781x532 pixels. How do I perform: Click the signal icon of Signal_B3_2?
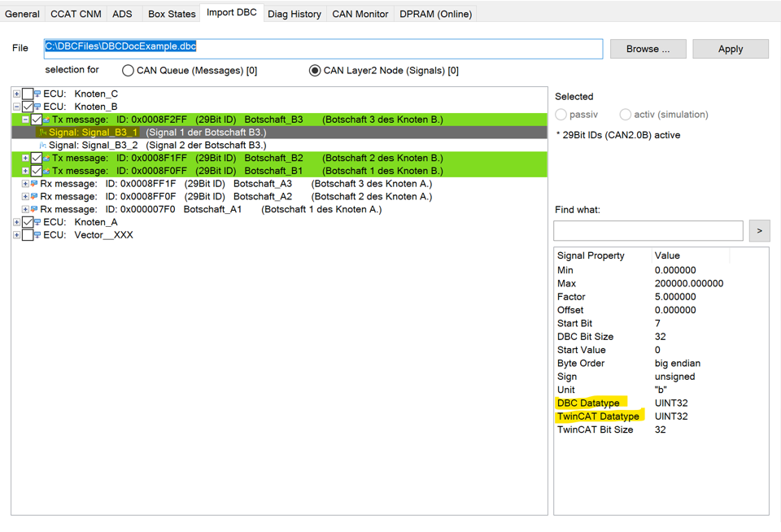pos(43,146)
